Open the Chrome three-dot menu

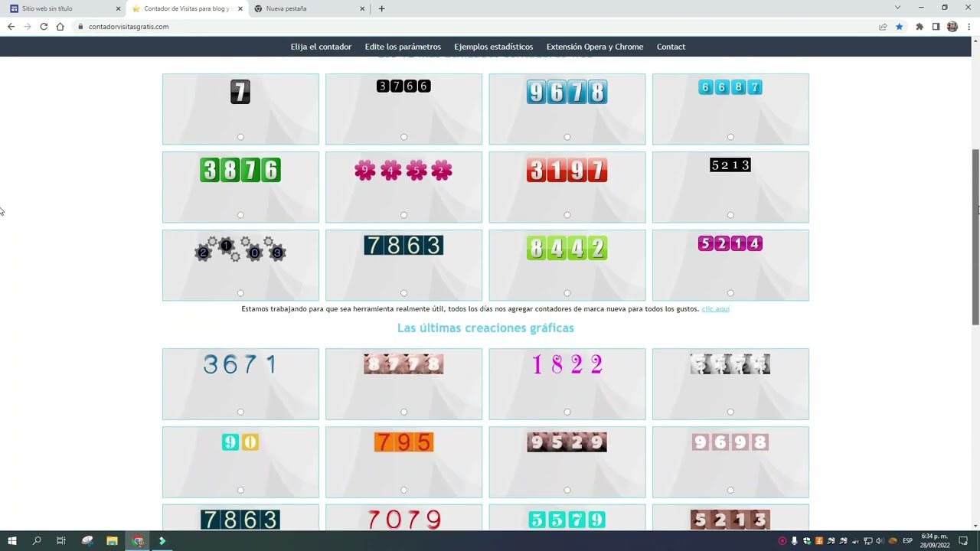969,26
